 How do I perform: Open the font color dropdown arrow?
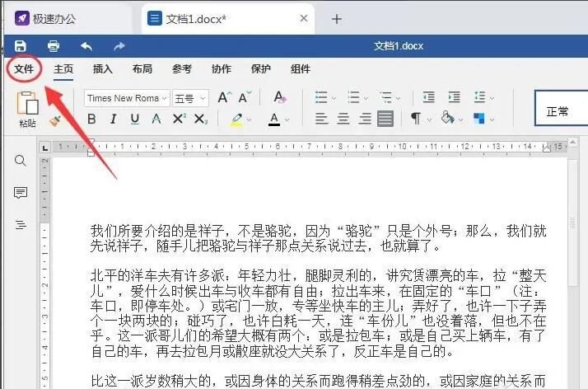click(287, 120)
